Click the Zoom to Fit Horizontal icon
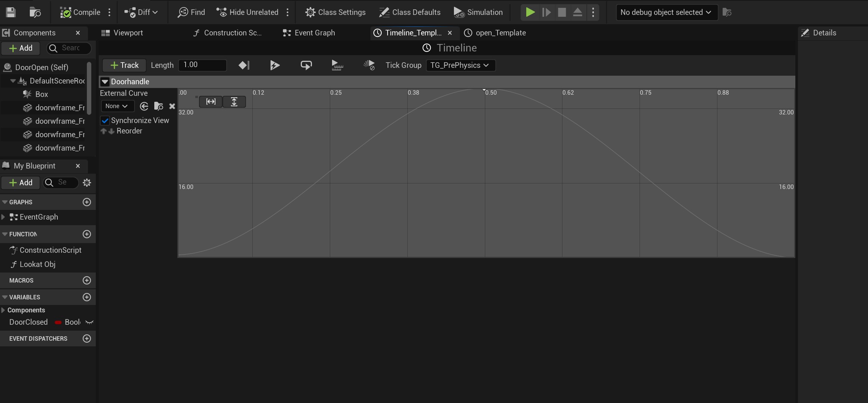Viewport: 868px width, 403px height. (x=211, y=101)
